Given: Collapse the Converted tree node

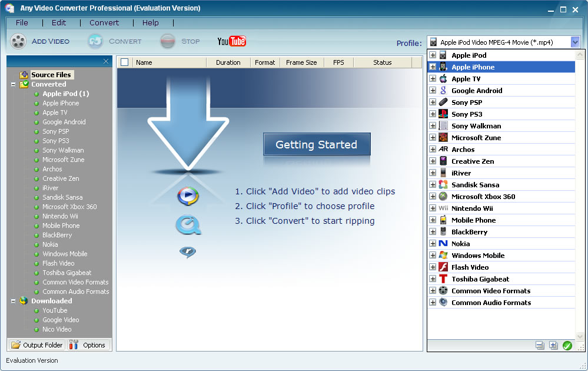Looking at the screenshot, I should point(13,84).
